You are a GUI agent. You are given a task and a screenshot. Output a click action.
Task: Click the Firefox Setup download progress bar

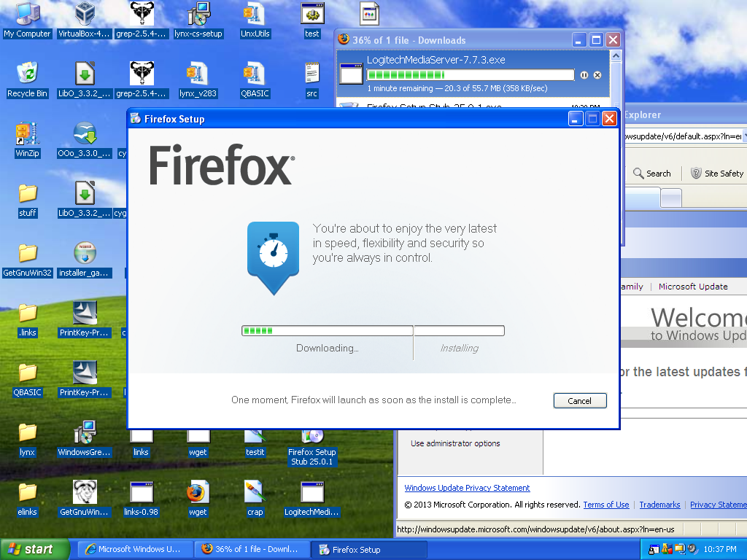[x=373, y=330]
